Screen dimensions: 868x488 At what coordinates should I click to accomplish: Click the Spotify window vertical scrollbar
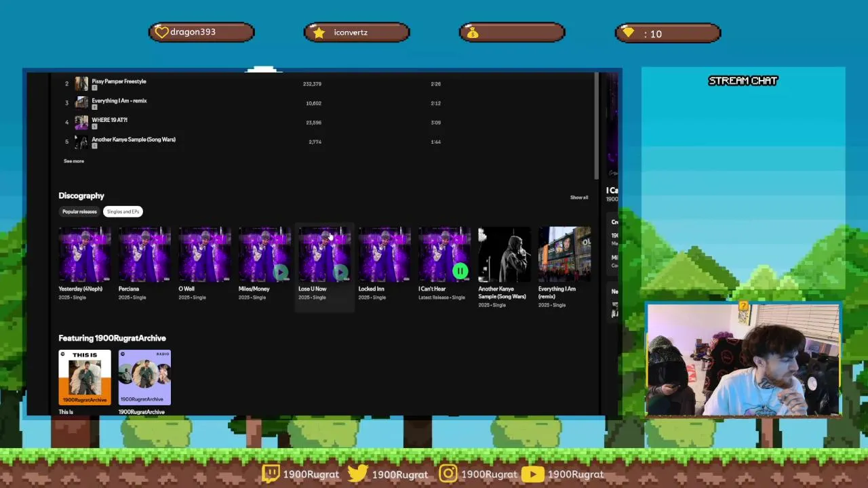click(x=596, y=125)
